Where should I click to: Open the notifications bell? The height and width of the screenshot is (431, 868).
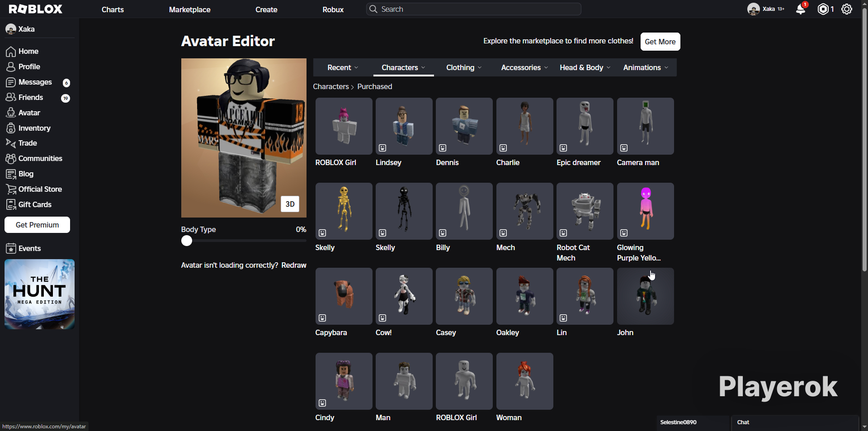click(x=801, y=9)
